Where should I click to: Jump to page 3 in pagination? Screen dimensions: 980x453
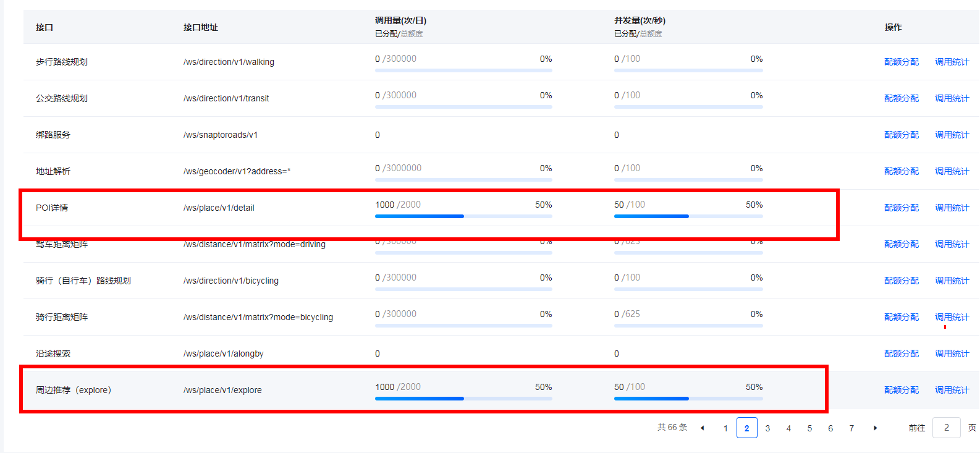pyautogui.click(x=767, y=428)
